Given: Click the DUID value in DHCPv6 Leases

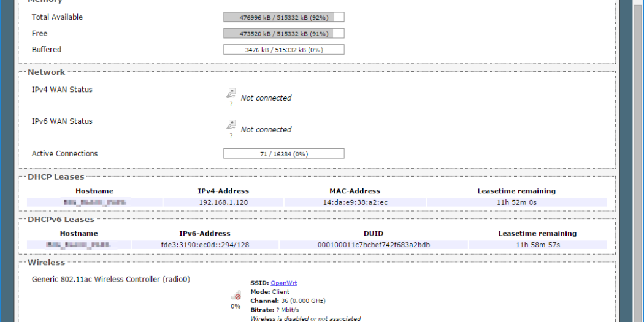Looking at the screenshot, I should [x=374, y=245].
